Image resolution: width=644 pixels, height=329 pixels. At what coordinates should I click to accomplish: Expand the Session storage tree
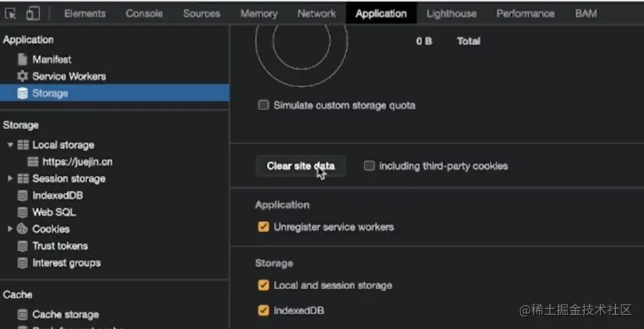10,179
